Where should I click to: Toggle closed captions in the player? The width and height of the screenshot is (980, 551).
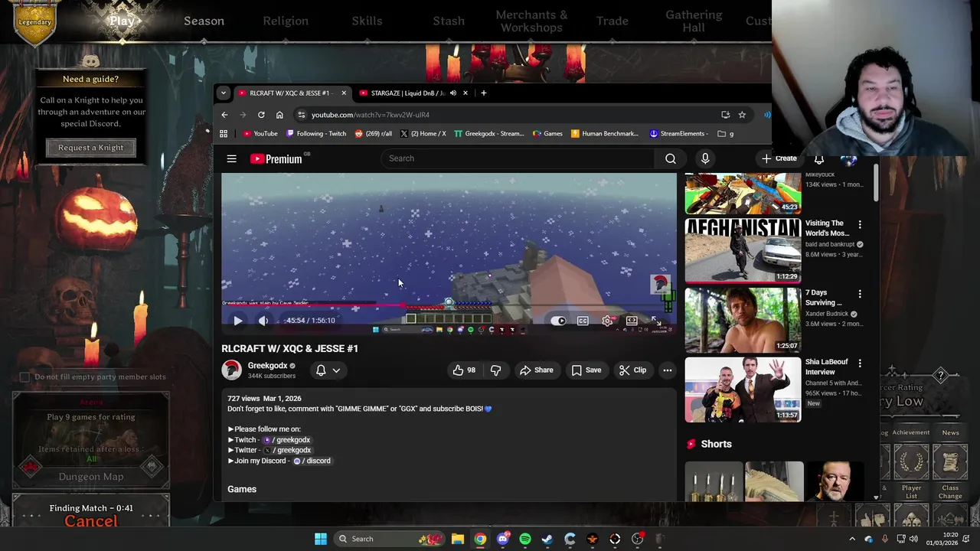pyautogui.click(x=583, y=321)
